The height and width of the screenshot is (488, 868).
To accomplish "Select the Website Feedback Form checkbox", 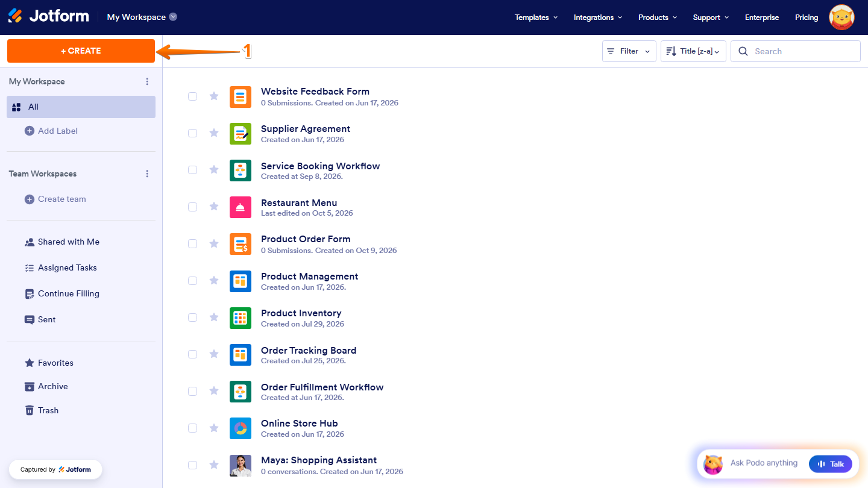I will (x=192, y=96).
